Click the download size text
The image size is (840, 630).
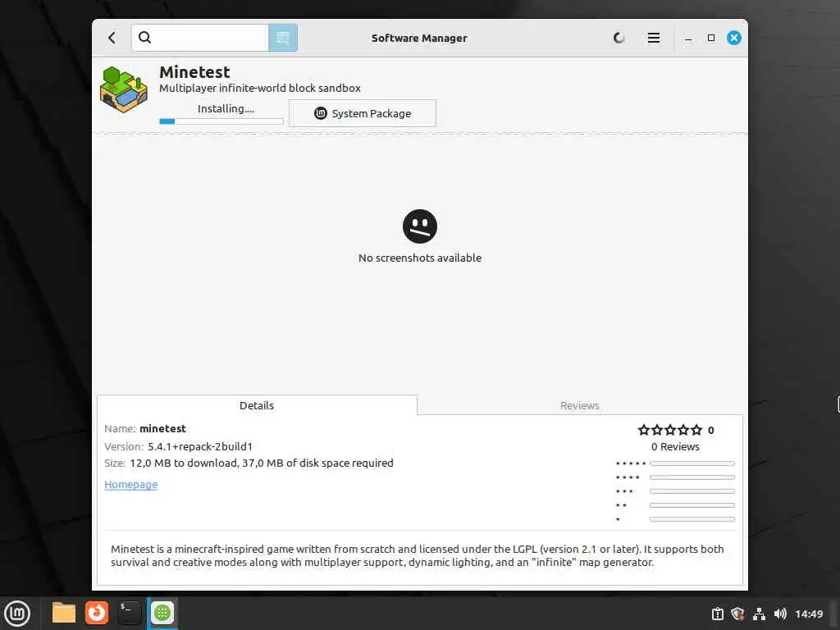click(262, 463)
